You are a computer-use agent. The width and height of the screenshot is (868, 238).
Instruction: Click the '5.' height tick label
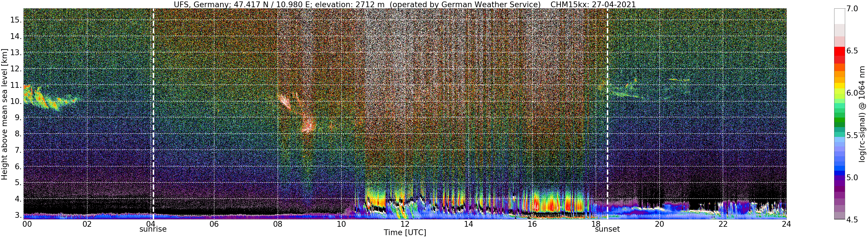(x=18, y=183)
